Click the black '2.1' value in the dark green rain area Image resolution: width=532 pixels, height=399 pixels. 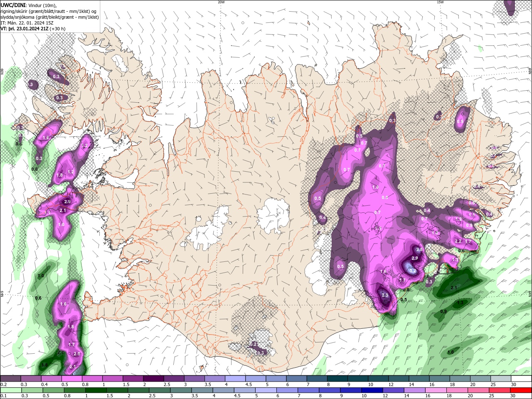tap(454, 288)
